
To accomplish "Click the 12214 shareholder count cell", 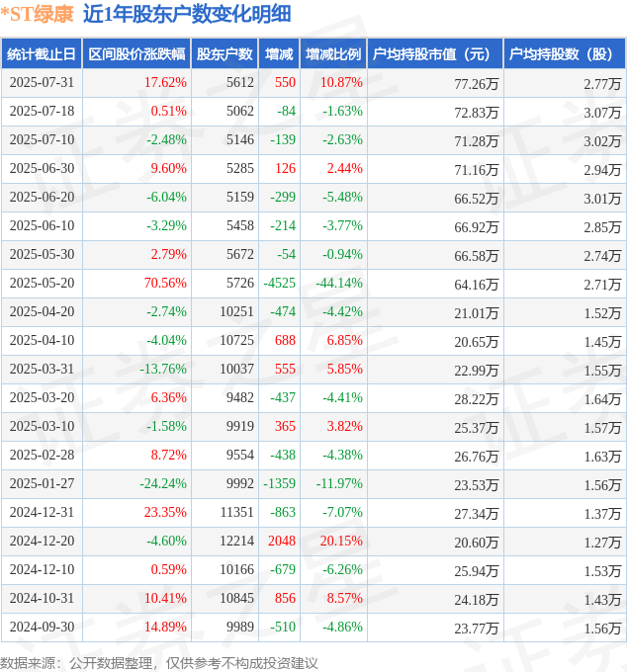I will coord(224,542).
